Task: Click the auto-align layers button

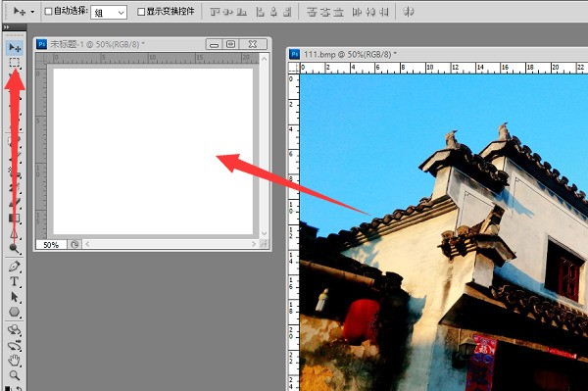Action: 409,12
